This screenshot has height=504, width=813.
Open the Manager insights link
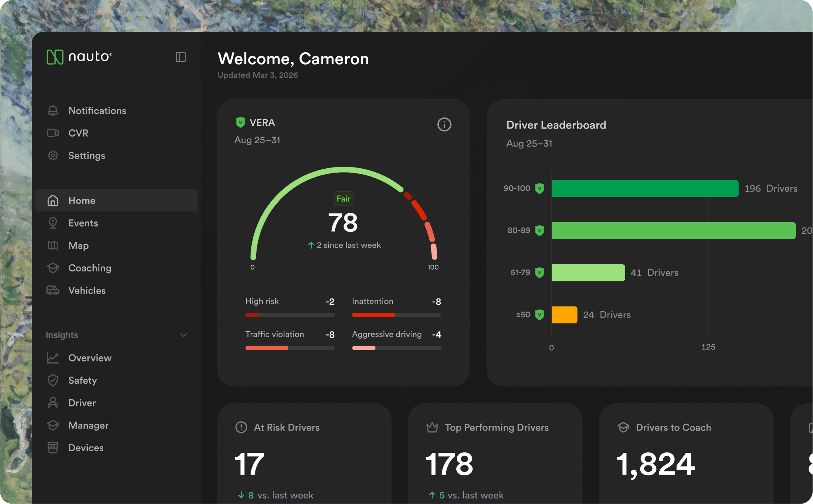88,425
